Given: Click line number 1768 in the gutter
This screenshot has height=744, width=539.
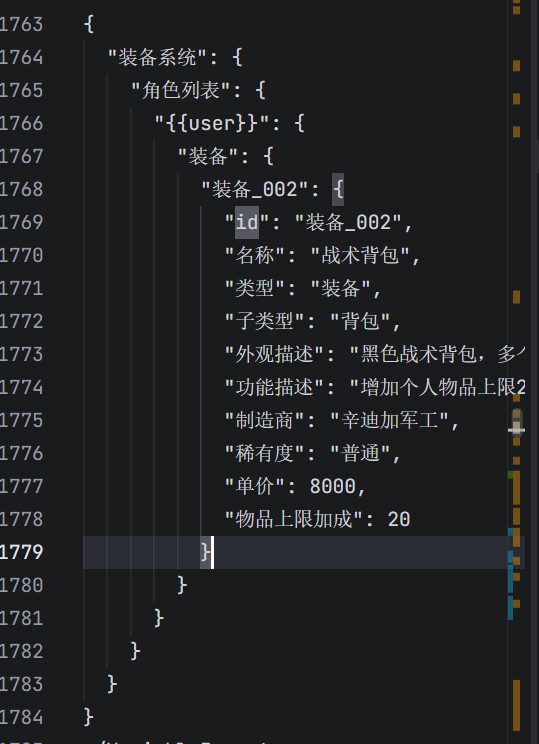Looking at the screenshot, I should pos(21,189).
